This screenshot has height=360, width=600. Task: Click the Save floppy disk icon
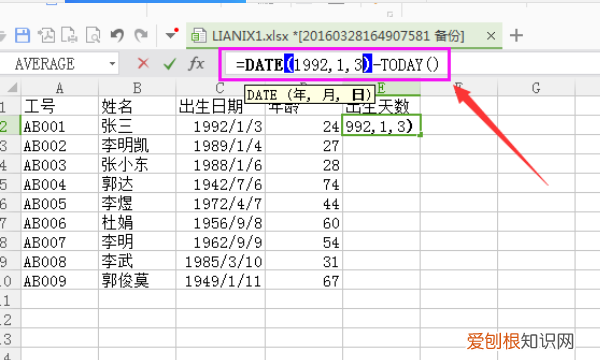click(22, 35)
